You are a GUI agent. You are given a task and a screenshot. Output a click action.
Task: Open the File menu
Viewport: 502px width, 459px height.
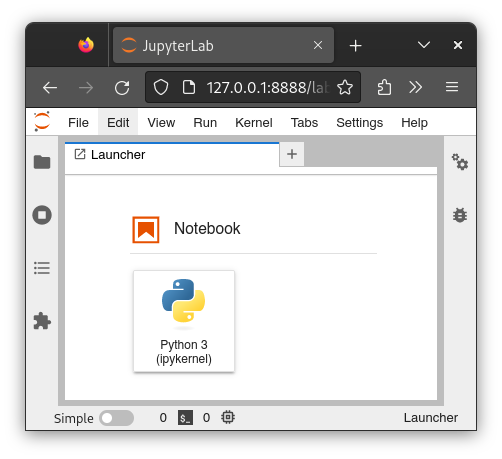point(78,123)
